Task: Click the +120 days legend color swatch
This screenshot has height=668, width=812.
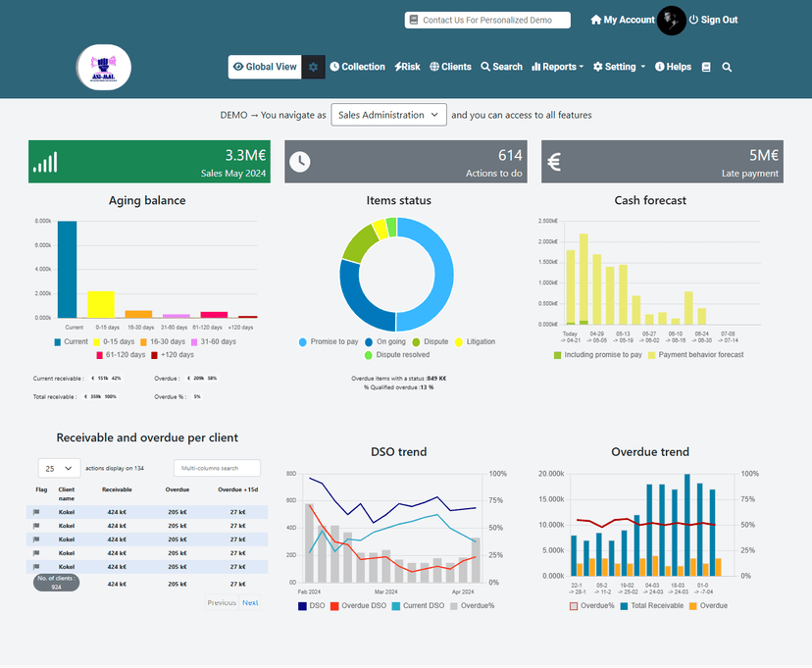Action: (x=155, y=354)
